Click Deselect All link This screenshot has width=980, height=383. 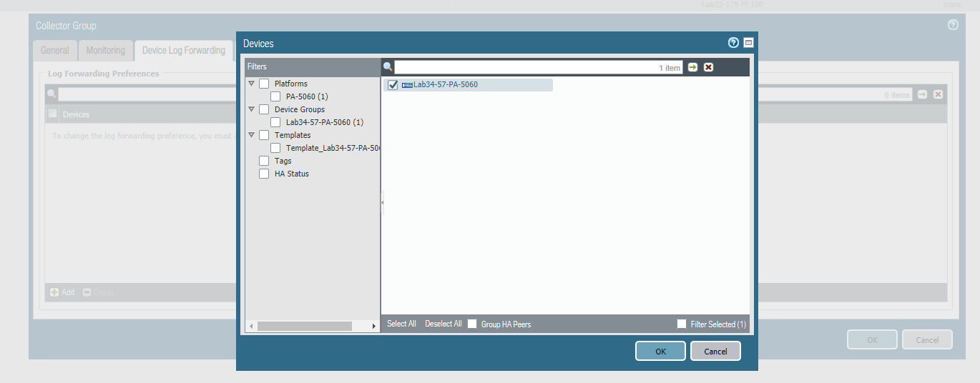coord(444,324)
